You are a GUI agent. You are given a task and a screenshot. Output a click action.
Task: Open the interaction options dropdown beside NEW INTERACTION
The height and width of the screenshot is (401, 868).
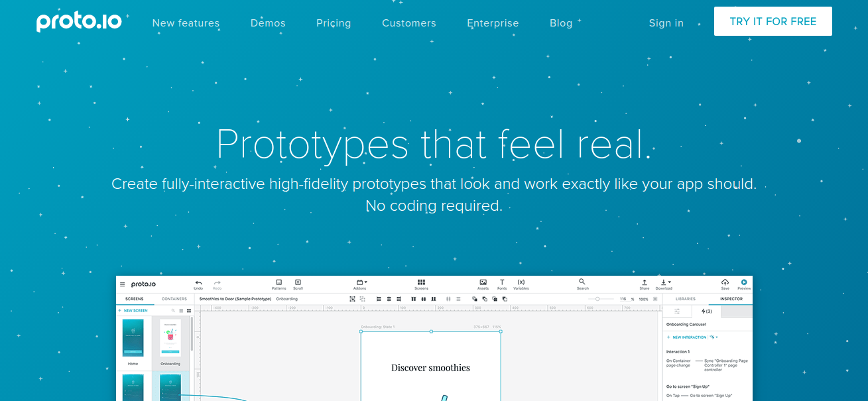(x=714, y=337)
